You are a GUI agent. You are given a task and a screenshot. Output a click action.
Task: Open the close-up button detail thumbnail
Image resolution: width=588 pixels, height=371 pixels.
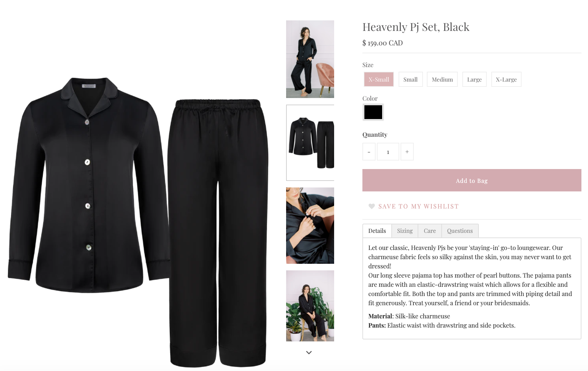310,226
